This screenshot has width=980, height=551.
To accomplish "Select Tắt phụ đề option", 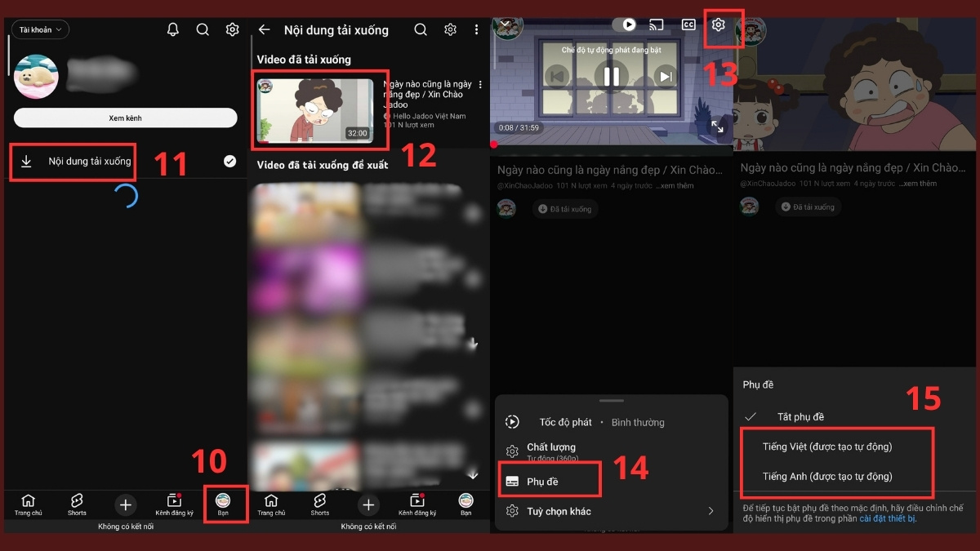I will pyautogui.click(x=800, y=416).
